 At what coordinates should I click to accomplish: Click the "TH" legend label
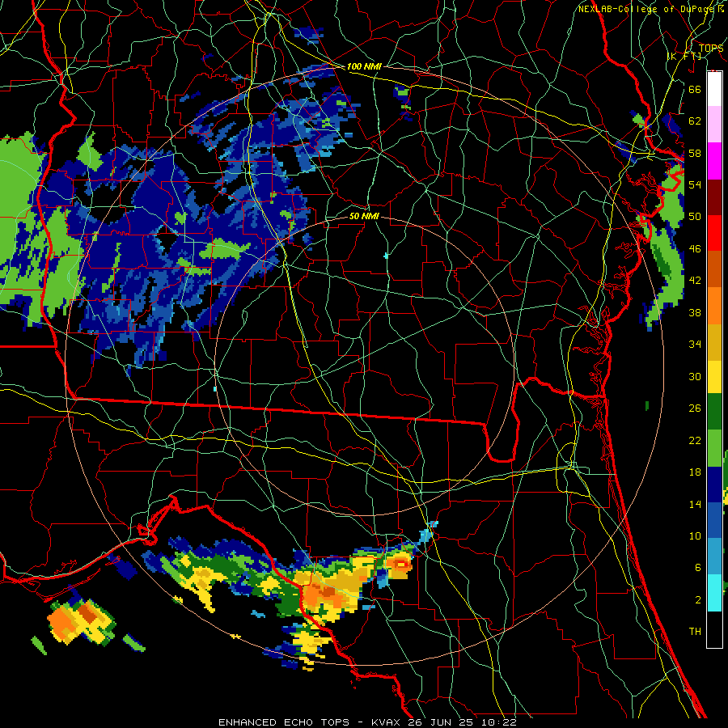pyautogui.click(x=695, y=632)
